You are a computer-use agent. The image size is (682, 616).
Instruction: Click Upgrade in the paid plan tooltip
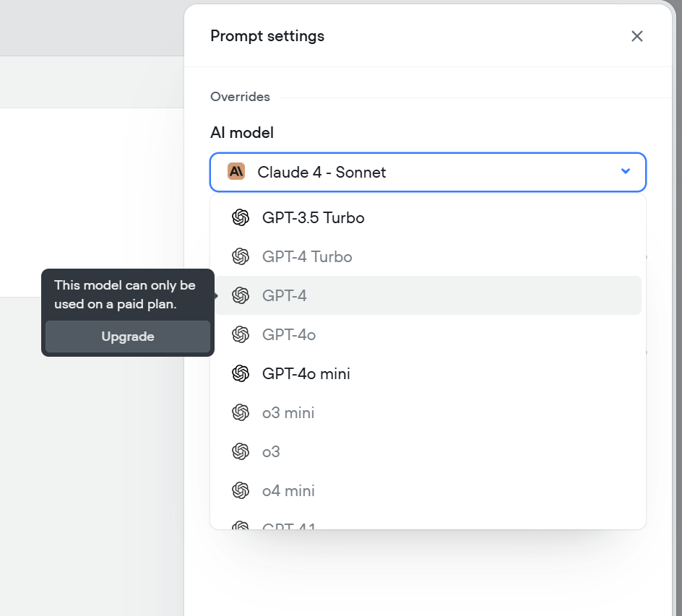click(128, 337)
